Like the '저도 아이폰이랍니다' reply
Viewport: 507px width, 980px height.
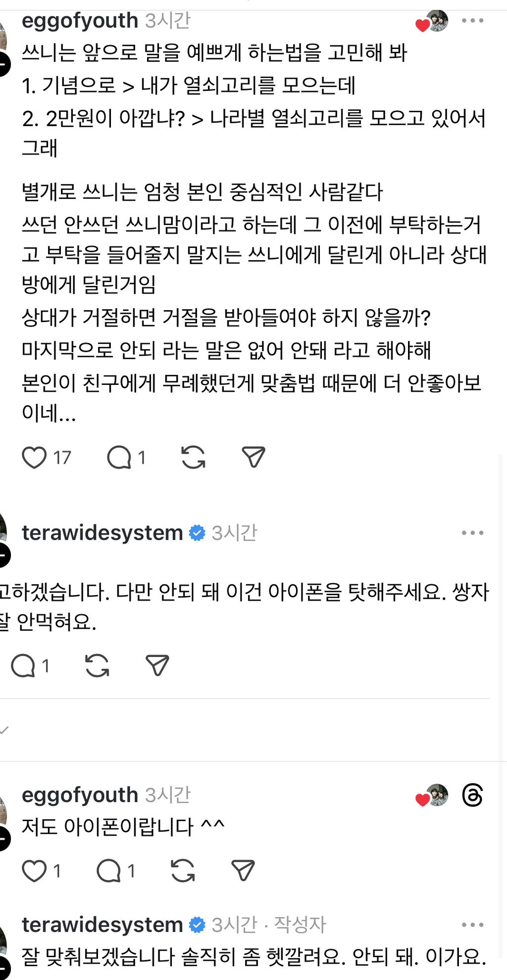click(x=34, y=871)
